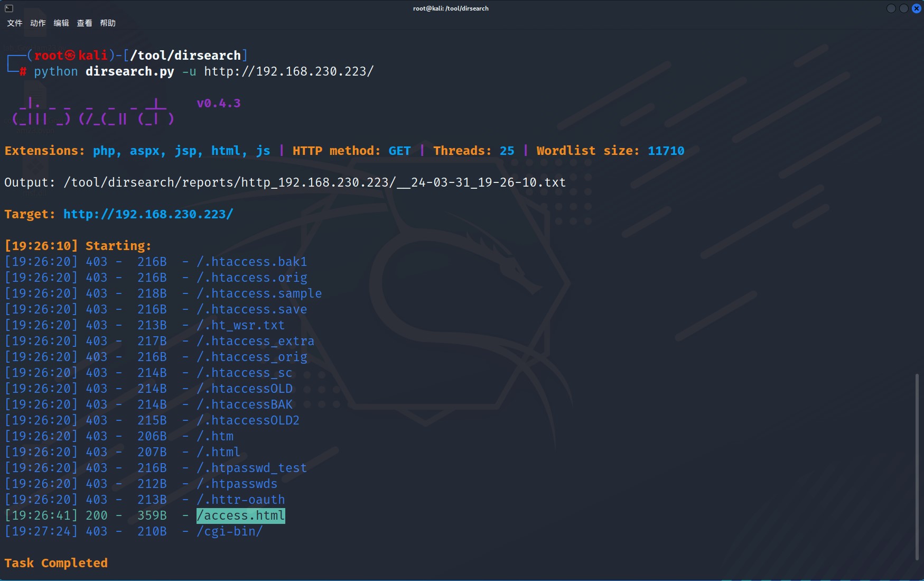Click the window title root@kali: /tool/dirsearch
This screenshot has height=581, width=924.
click(x=451, y=8)
